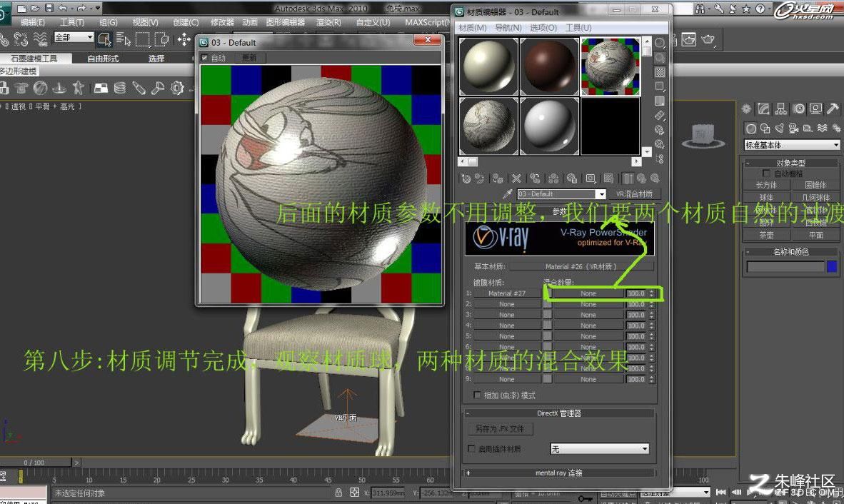This screenshot has height=504, width=844.
Task: Open the Motion panel tab icon
Action: (799, 109)
